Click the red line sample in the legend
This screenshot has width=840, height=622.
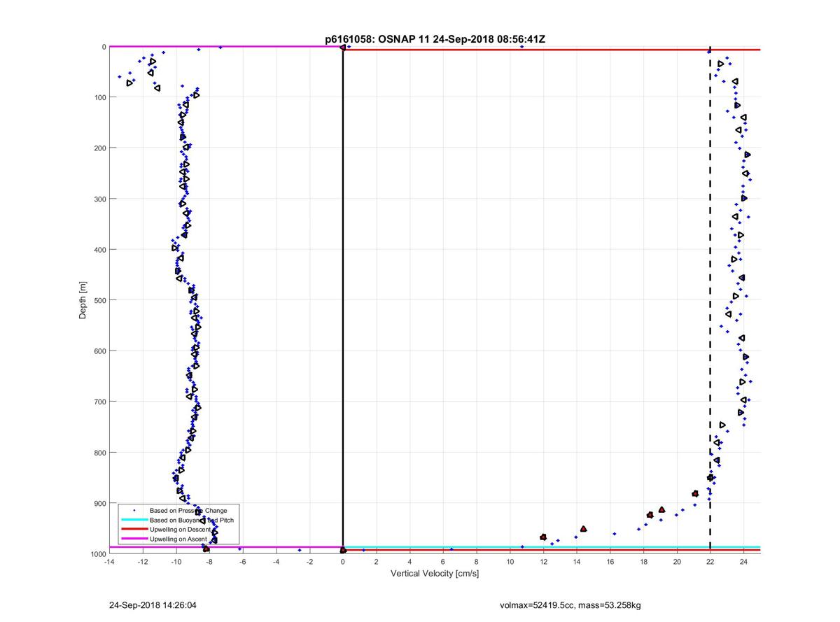coord(133,530)
